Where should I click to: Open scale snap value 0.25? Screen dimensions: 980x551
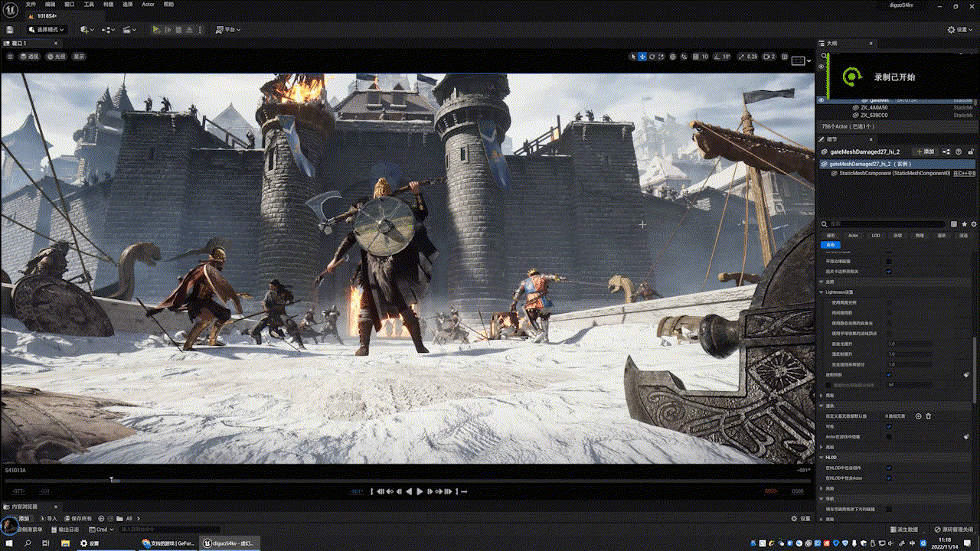[x=752, y=57]
